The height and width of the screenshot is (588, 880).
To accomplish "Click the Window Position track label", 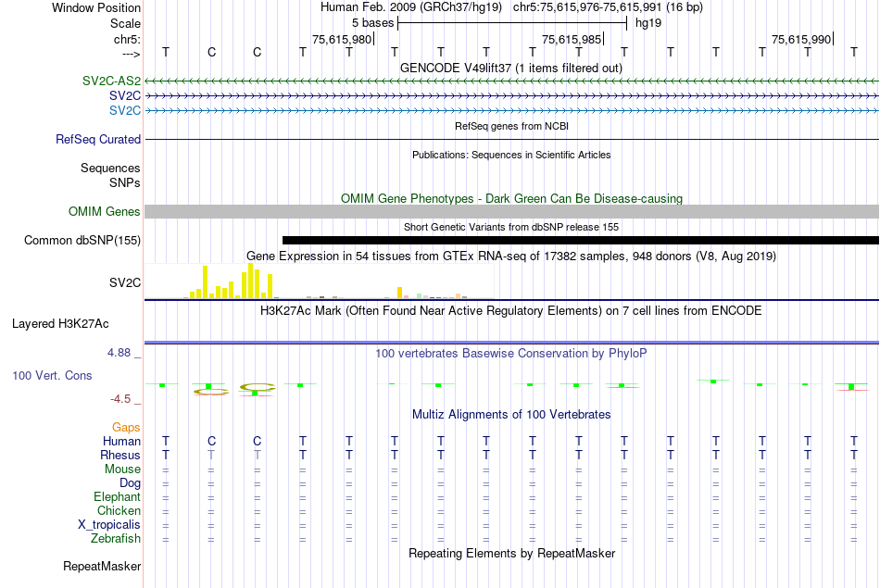I will [x=96, y=7].
